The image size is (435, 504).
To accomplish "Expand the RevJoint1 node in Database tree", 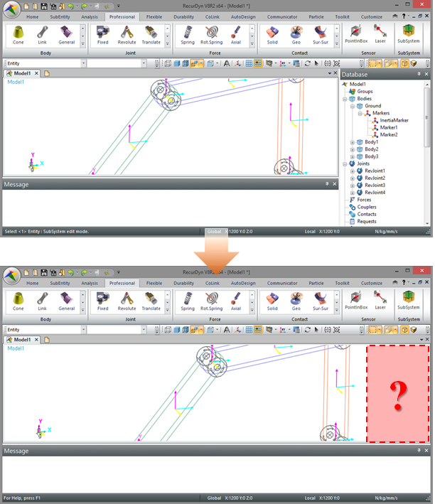I will tap(352, 171).
